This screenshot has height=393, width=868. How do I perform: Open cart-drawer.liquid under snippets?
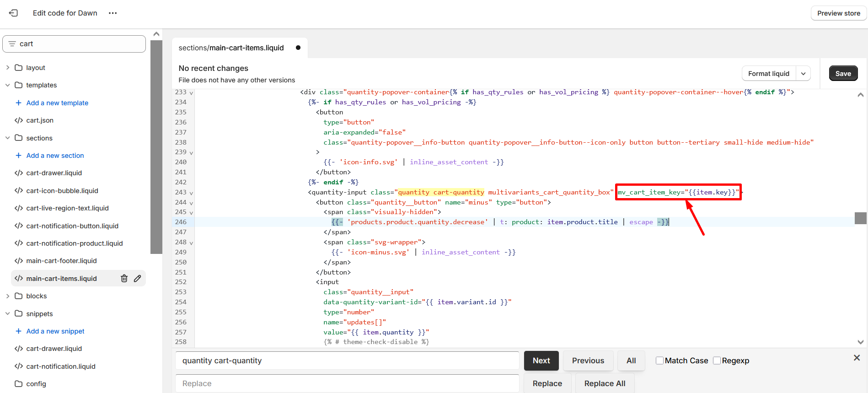point(54,349)
